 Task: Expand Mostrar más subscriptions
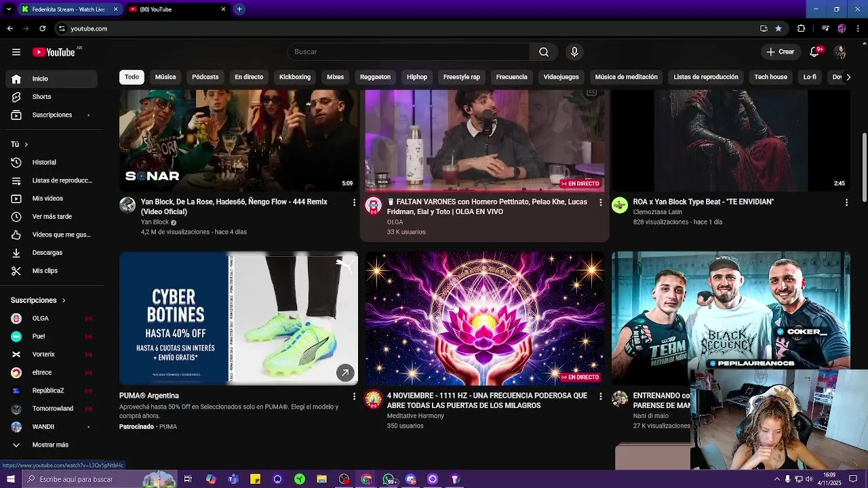51,445
